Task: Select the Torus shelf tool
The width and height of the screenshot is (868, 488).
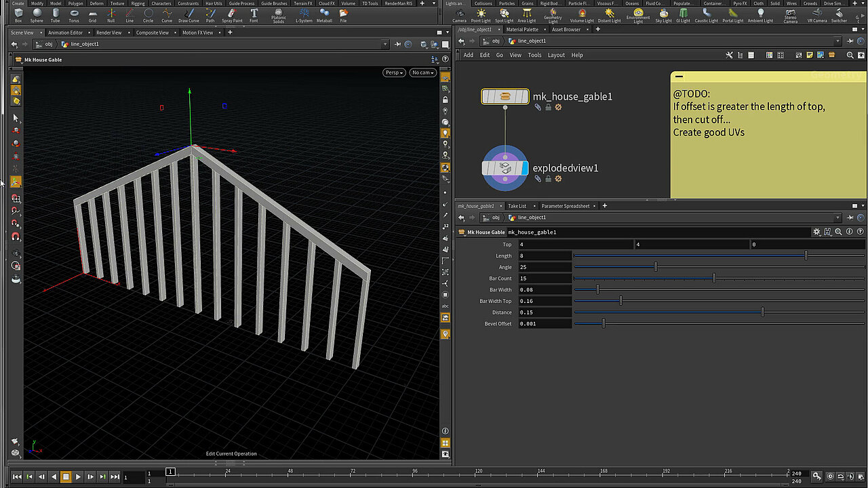Action: click(74, 15)
